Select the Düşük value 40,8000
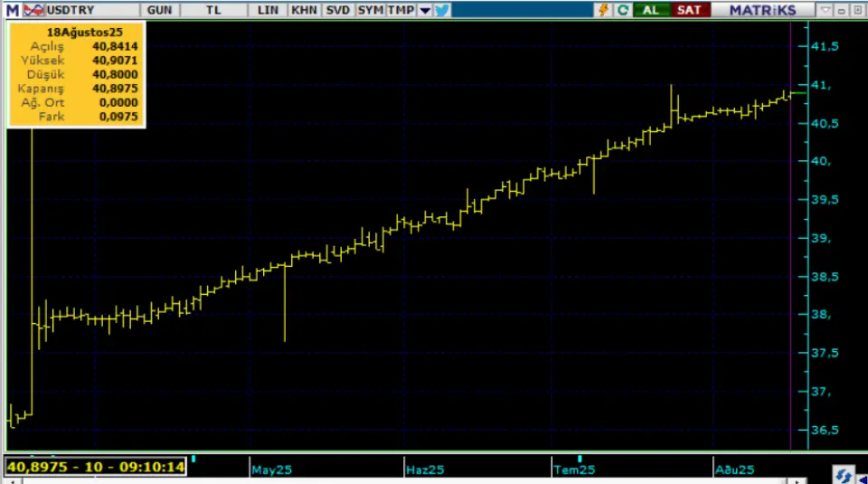Viewport: 868px width, 484px height. [115, 74]
